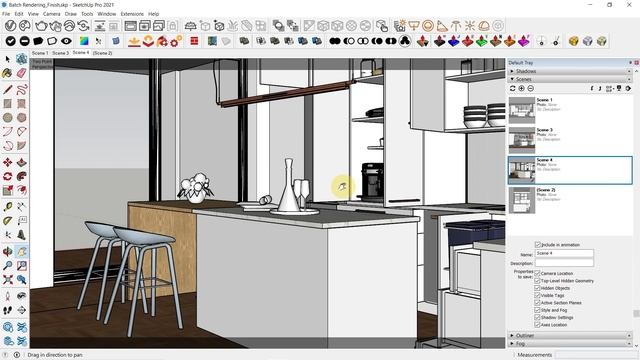
Task: Click the rainbow gradient square icon
Action: tap(84, 41)
